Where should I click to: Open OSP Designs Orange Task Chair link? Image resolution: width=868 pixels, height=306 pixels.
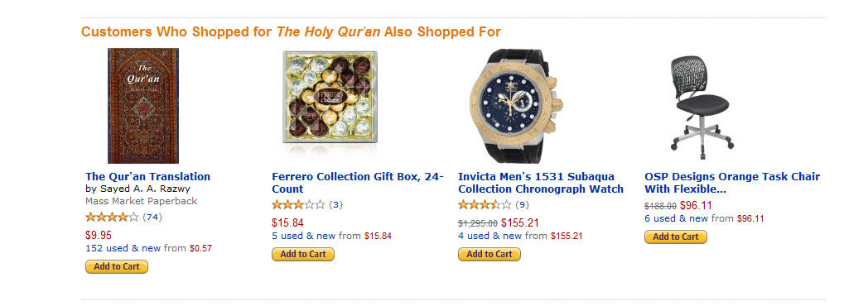pos(732,183)
